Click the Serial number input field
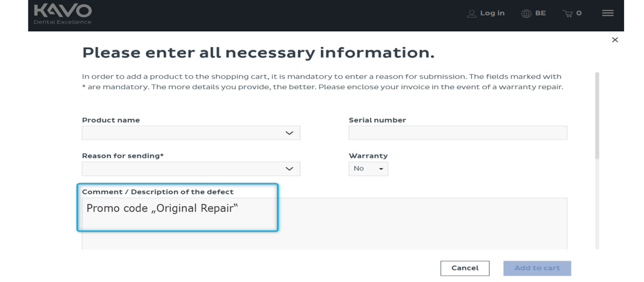The image size is (644, 282). (458, 133)
